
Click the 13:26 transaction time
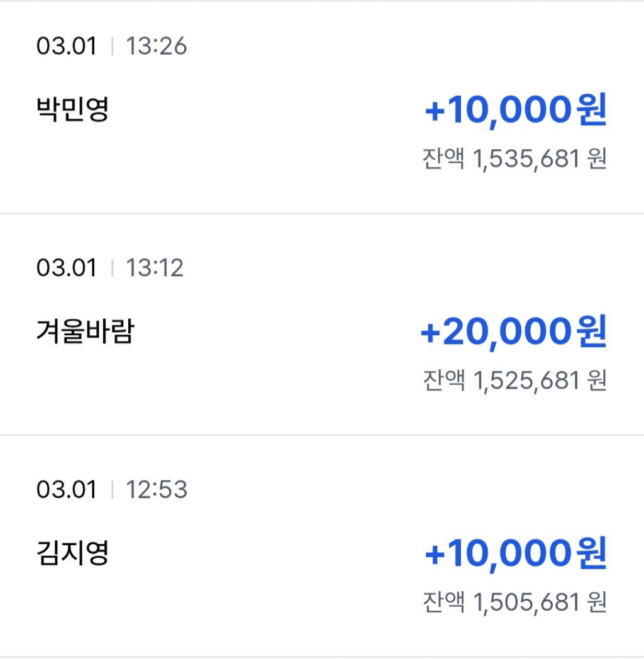point(157,47)
